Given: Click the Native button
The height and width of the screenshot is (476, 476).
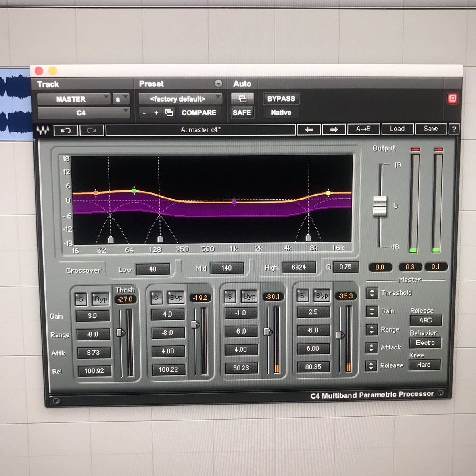Looking at the screenshot, I should tap(281, 113).
